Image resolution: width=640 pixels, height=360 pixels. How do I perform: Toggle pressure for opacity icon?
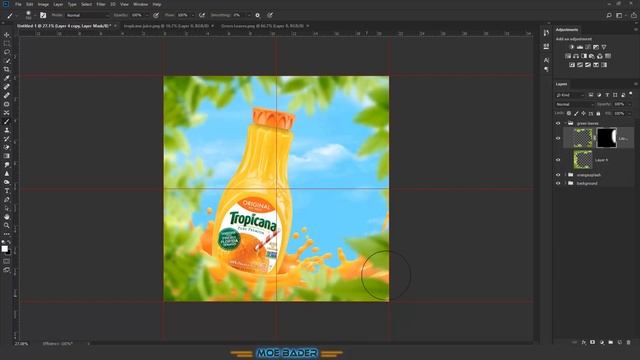pyautogui.click(x=156, y=15)
